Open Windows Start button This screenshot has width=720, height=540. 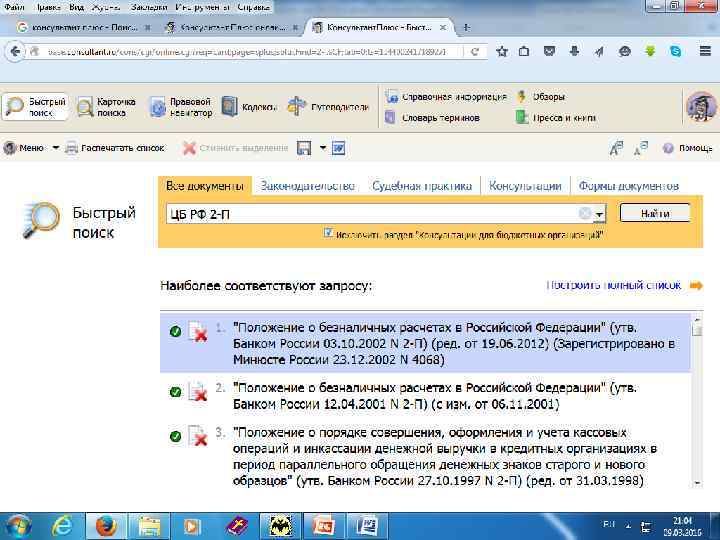coord(16,526)
